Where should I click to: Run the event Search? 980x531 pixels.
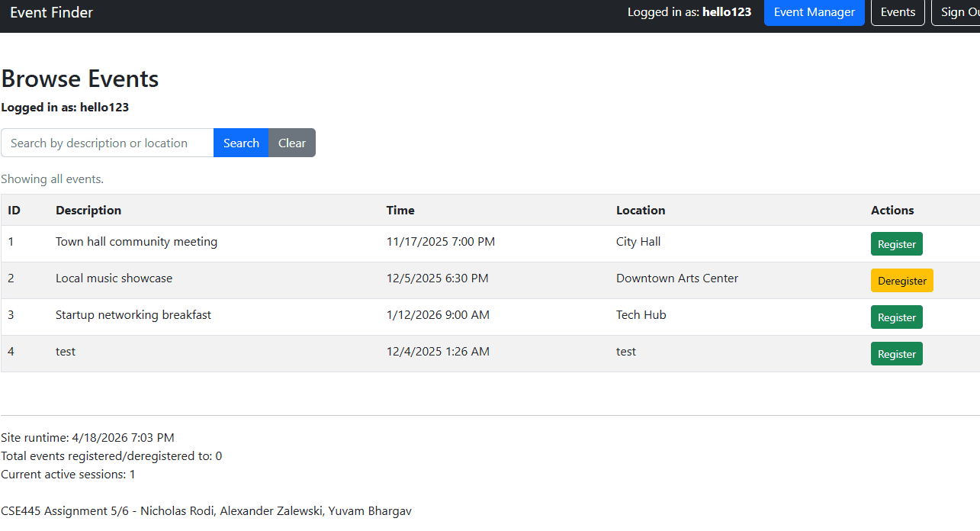[241, 143]
